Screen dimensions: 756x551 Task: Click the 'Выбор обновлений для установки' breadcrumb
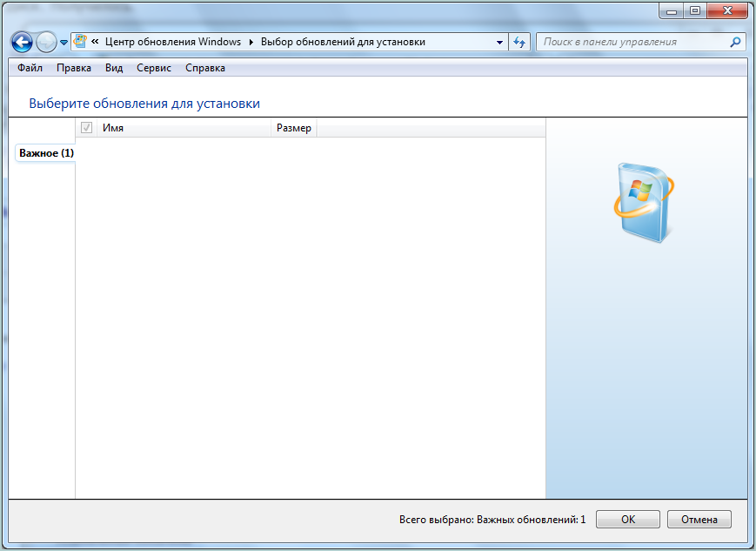point(343,42)
